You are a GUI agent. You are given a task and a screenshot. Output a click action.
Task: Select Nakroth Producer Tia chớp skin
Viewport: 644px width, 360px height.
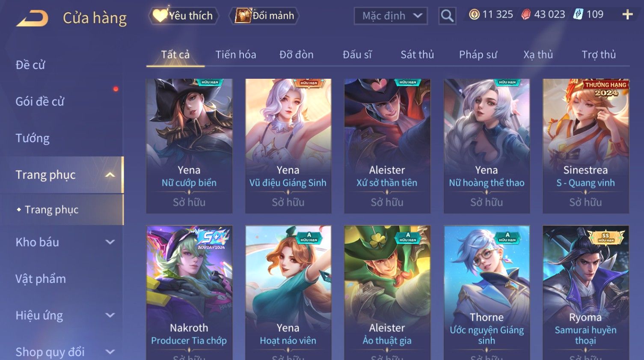pyautogui.click(x=189, y=293)
